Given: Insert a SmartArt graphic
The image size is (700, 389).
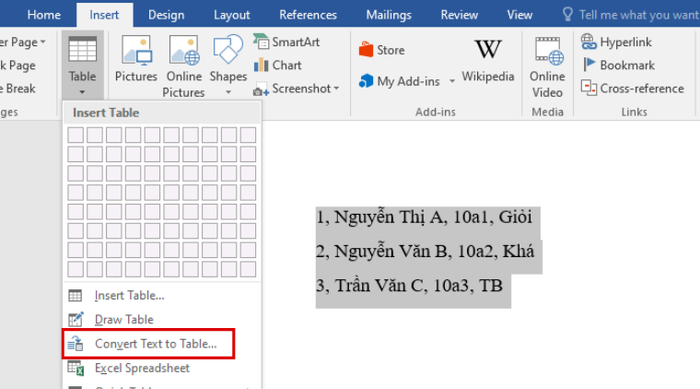Looking at the screenshot, I should click(287, 42).
